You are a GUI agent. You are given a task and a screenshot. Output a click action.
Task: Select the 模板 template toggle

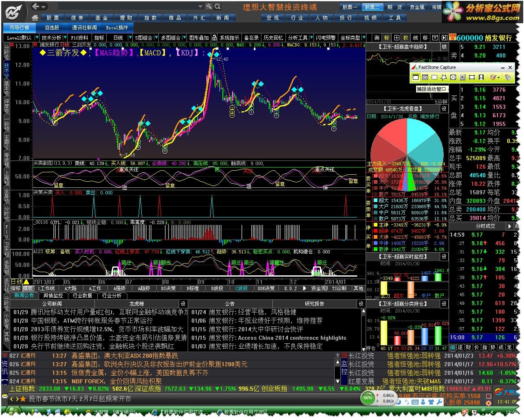click(28, 288)
